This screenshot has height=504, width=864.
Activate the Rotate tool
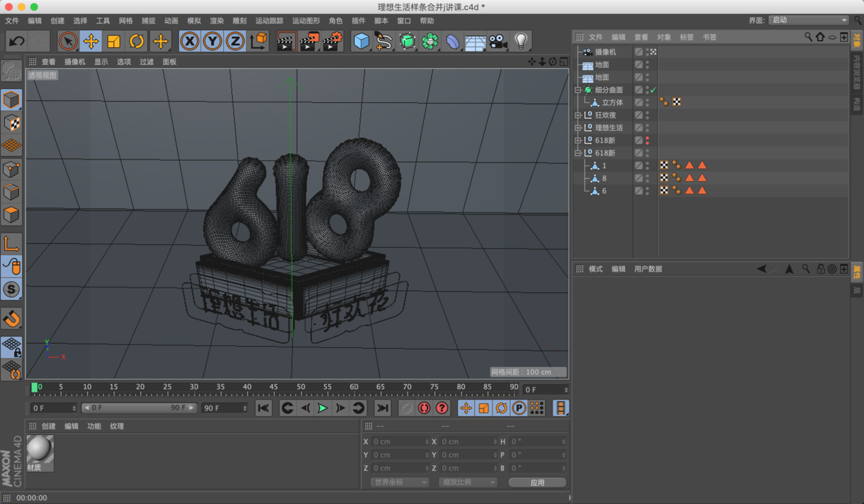[x=137, y=41]
